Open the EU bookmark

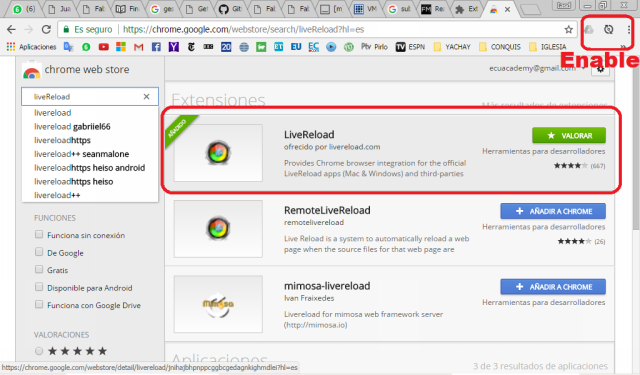(296, 47)
